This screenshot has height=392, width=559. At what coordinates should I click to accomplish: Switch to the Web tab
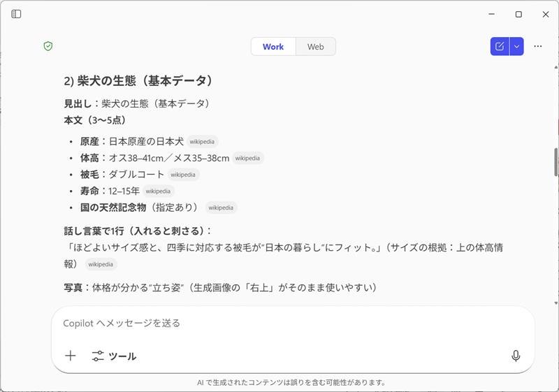pos(316,47)
